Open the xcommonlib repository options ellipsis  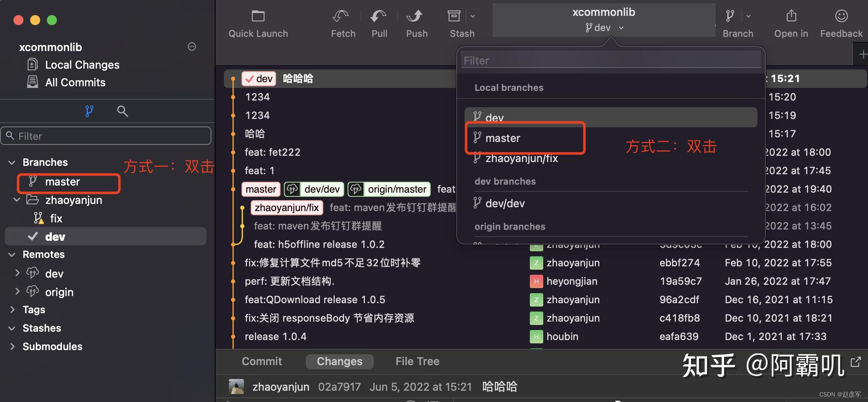[192, 46]
